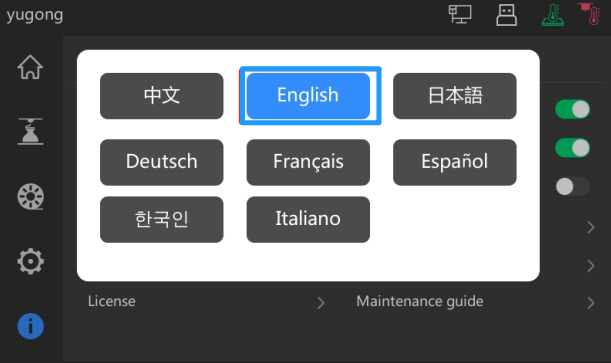Open the print/nozzle control sidebar icon
The width and height of the screenshot is (611, 363).
pos(30,132)
